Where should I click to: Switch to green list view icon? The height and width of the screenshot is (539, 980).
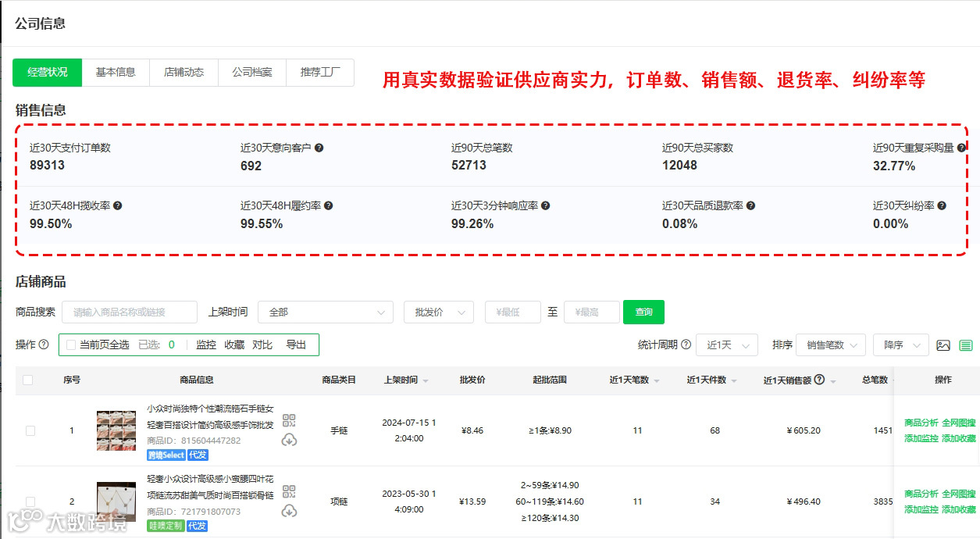coord(966,345)
